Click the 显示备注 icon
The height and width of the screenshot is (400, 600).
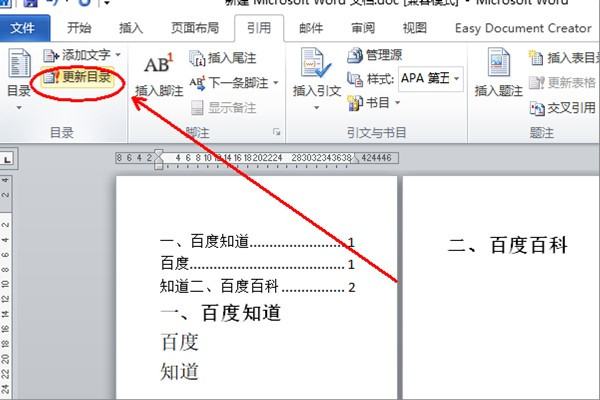[x=197, y=108]
